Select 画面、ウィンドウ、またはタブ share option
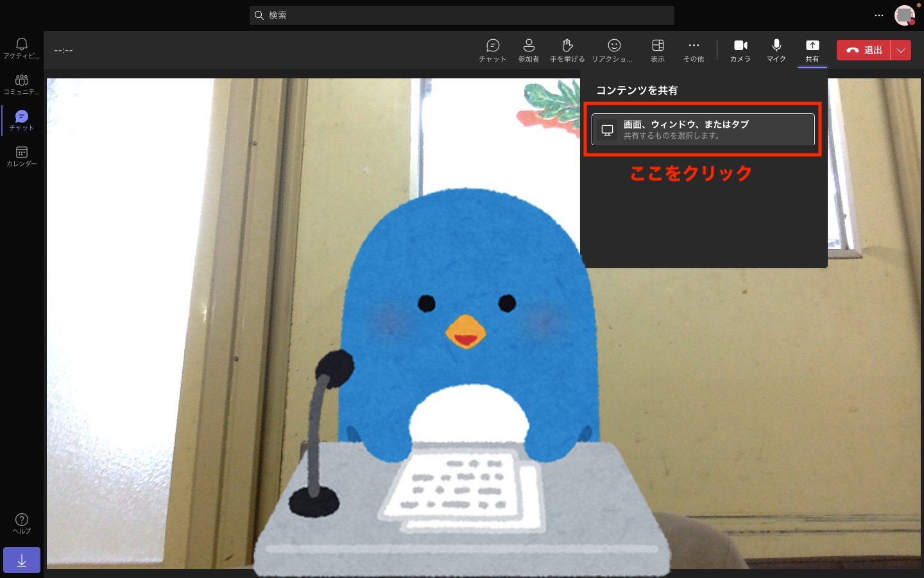Image resolution: width=924 pixels, height=578 pixels. tap(703, 129)
